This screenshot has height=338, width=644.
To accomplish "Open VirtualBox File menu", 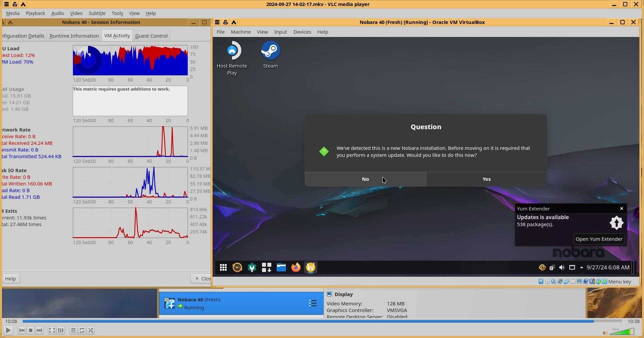I will [x=221, y=32].
